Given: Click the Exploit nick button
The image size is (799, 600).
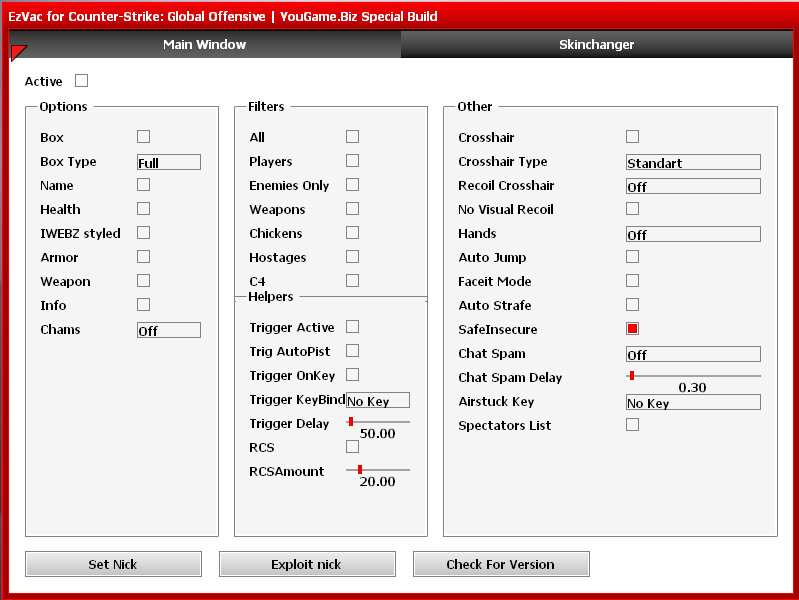Looking at the screenshot, I should [307, 564].
